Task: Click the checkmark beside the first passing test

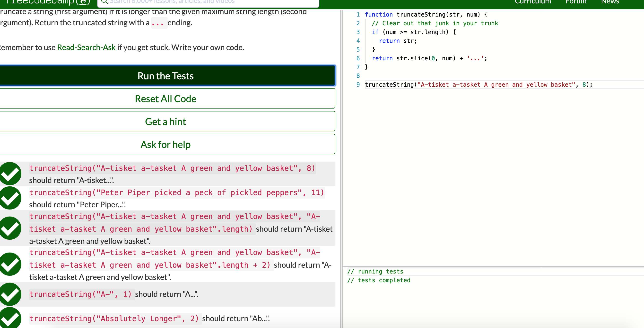Action: (x=10, y=173)
